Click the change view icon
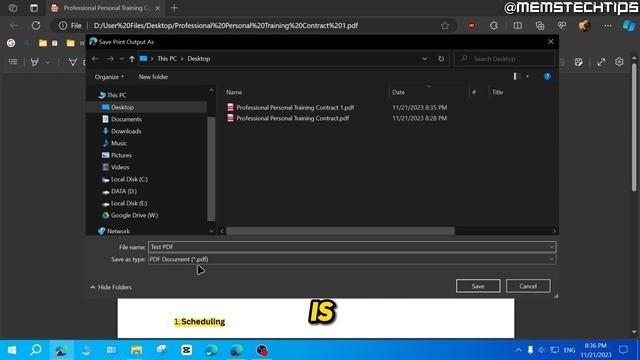Screen dimensions: 640x360 [516, 76]
